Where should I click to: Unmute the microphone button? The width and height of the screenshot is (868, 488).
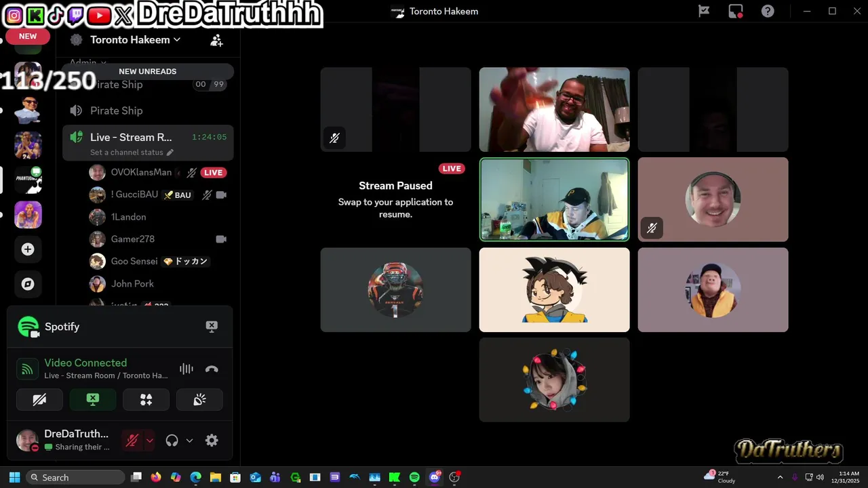click(132, 441)
